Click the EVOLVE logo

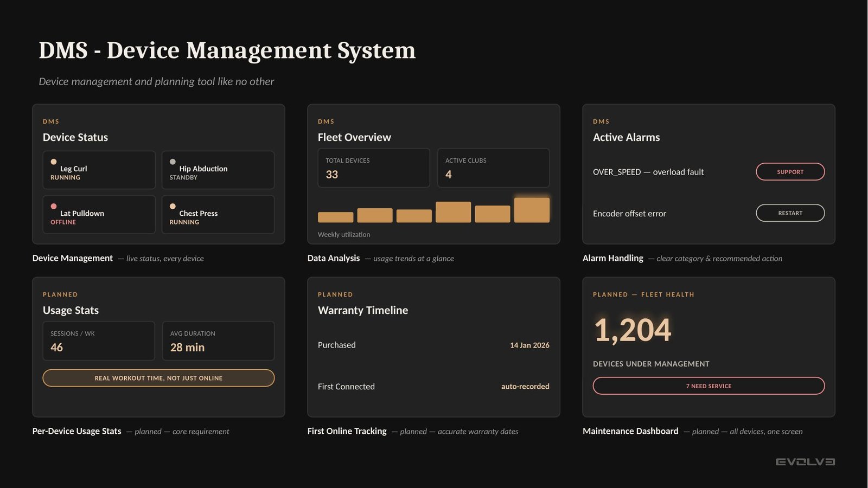click(805, 462)
